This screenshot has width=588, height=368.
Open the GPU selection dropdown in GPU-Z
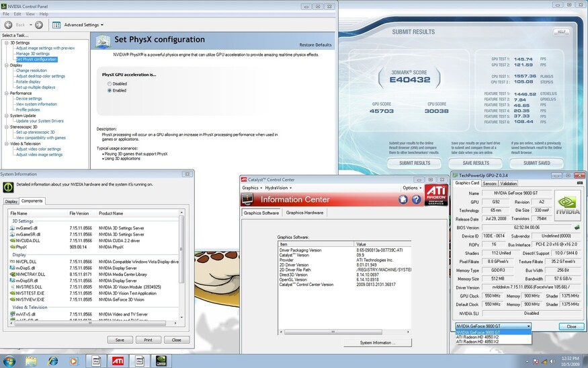[493, 326]
